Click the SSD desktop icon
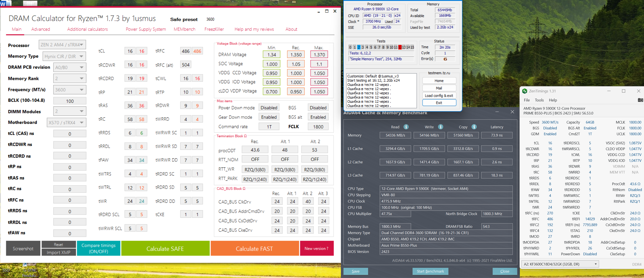The image size is (644, 278). tap(6, 270)
